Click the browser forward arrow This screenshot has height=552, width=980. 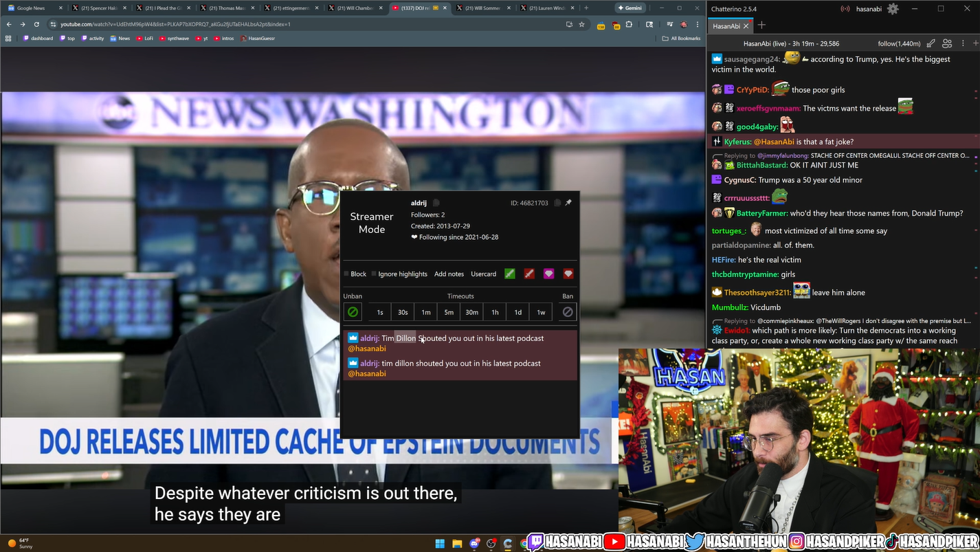[23, 24]
